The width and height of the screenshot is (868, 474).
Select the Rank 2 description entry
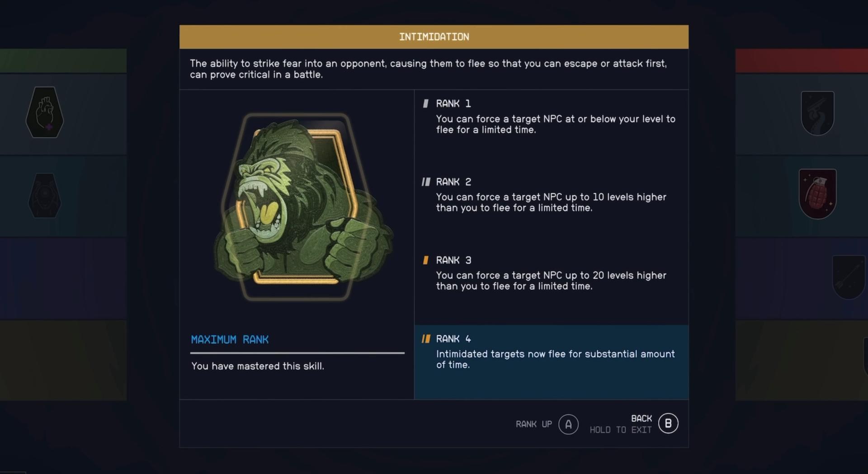(551, 202)
